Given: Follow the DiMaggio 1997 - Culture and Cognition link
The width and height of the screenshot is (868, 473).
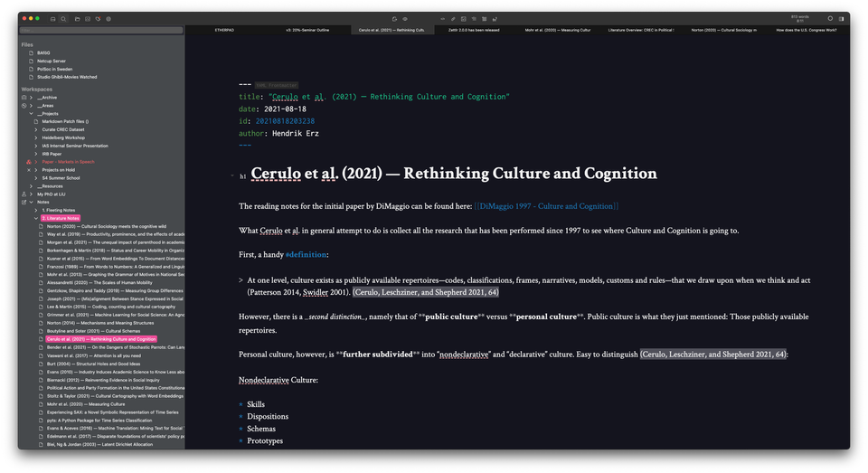Looking at the screenshot, I should point(546,206).
